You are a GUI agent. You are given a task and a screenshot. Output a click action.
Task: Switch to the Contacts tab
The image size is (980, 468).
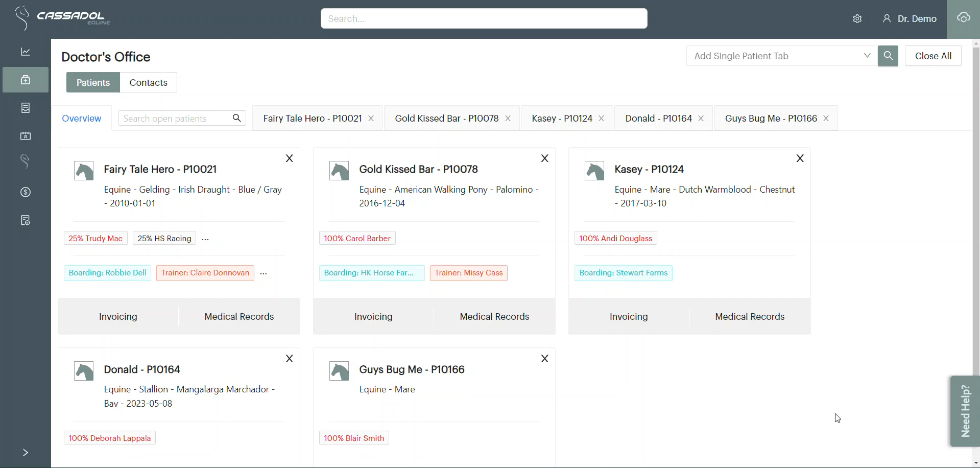148,82
